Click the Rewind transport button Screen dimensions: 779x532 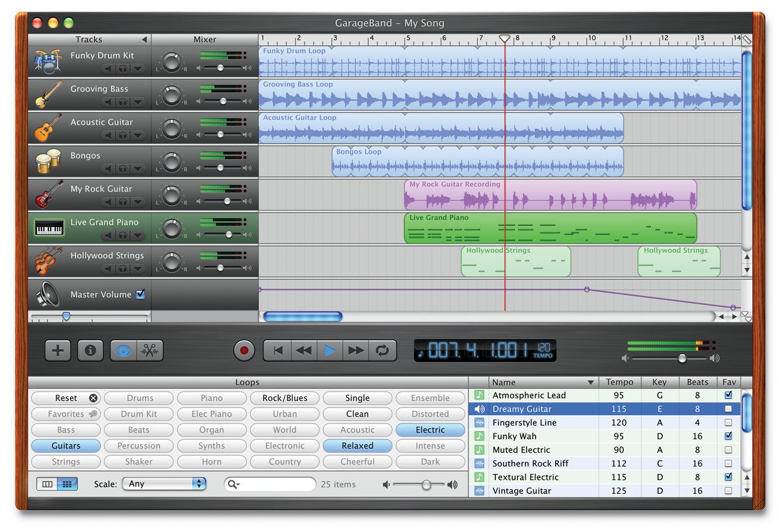pos(303,351)
